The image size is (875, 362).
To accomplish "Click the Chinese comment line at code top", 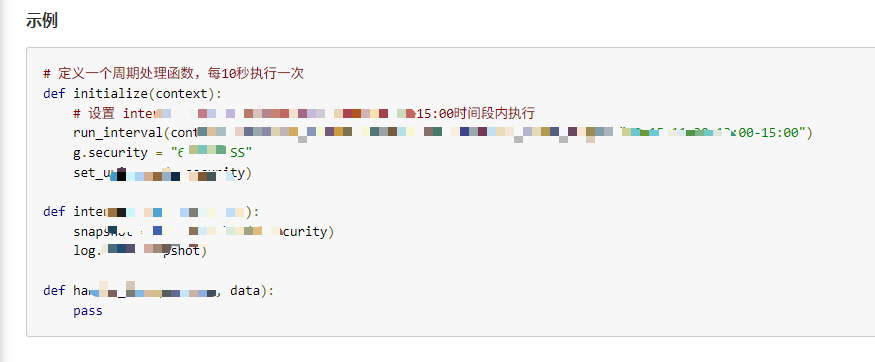I will coord(174,74).
